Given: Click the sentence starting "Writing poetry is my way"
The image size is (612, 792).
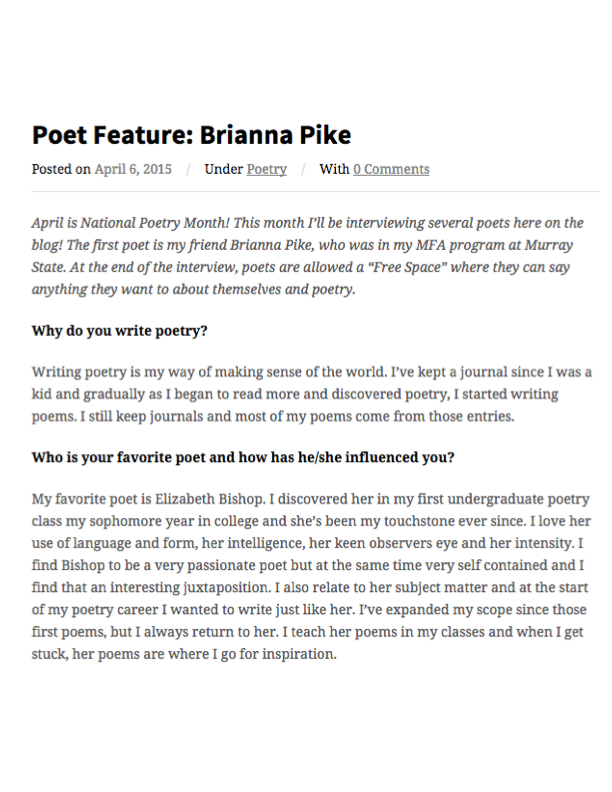Looking at the screenshot, I should click(160, 372).
